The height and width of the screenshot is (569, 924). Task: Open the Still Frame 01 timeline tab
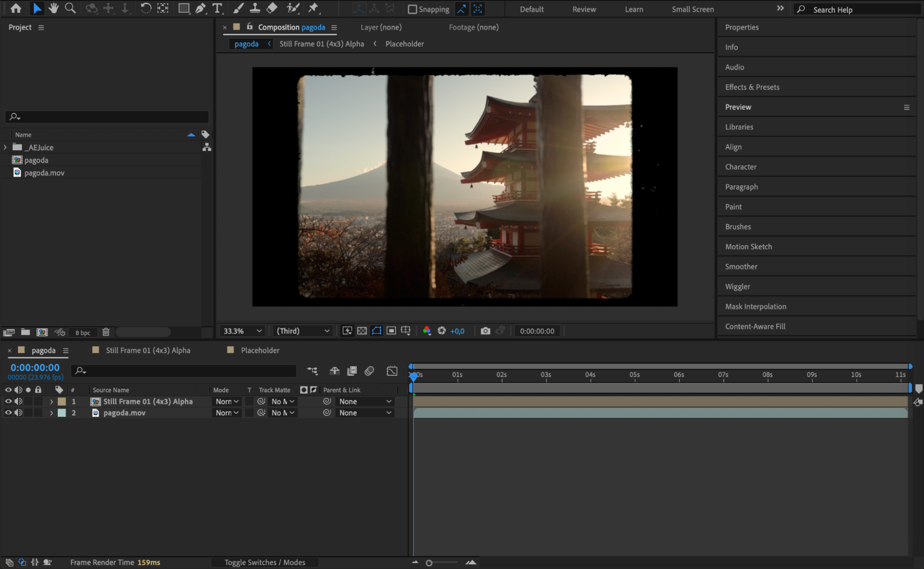[x=148, y=350]
